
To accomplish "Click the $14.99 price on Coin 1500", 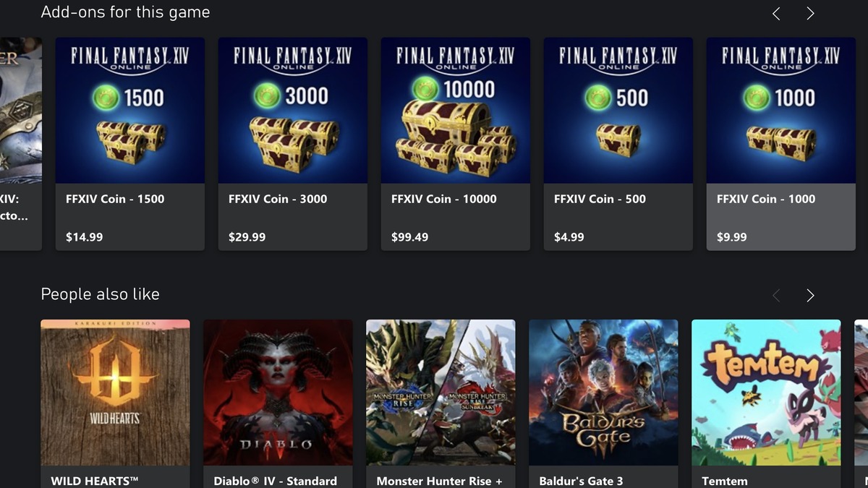I will (x=84, y=237).
